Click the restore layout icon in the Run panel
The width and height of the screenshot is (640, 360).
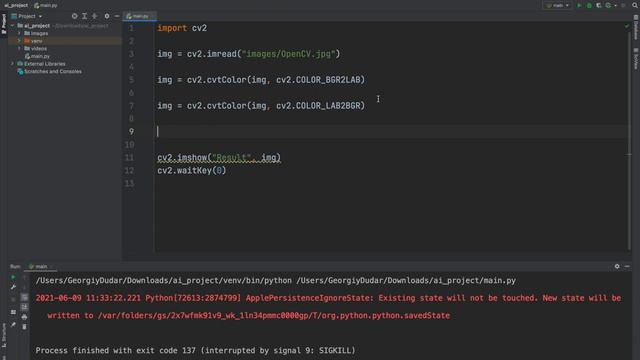pyautogui.click(x=13, y=312)
